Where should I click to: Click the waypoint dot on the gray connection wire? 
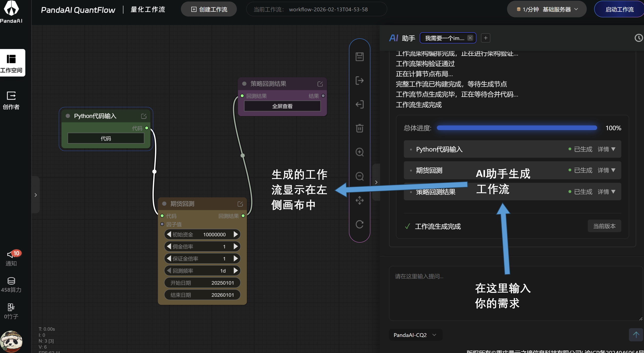[242, 155]
